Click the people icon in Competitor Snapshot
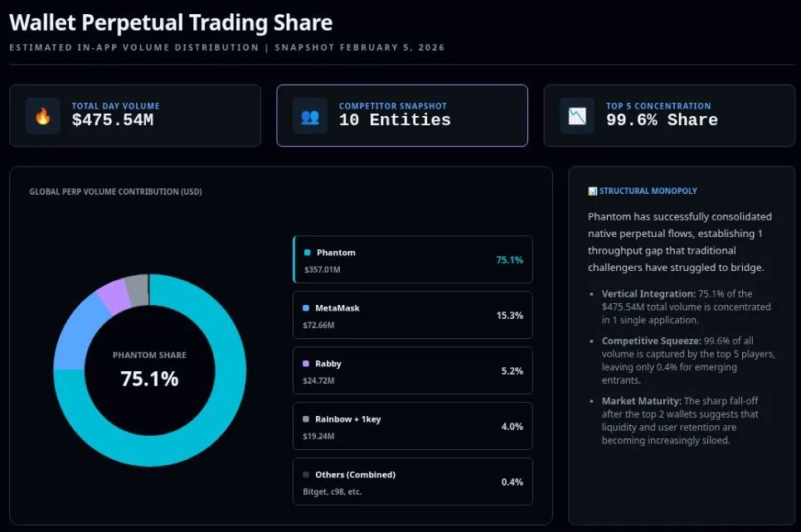This screenshot has height=532, width=801. tap(310, 116)
